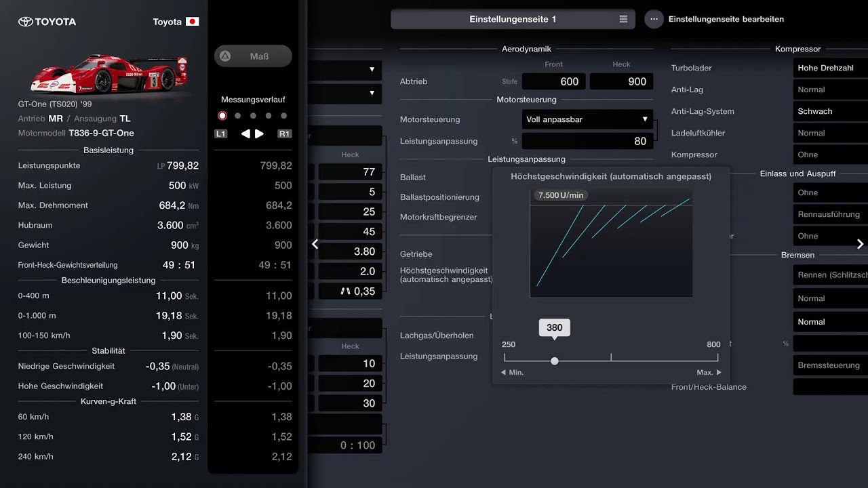This screenshot has height=488, width=868.
Task: Select Kompressor field showing Ohne
Action: pyautogui.click(x=830, y=155)
